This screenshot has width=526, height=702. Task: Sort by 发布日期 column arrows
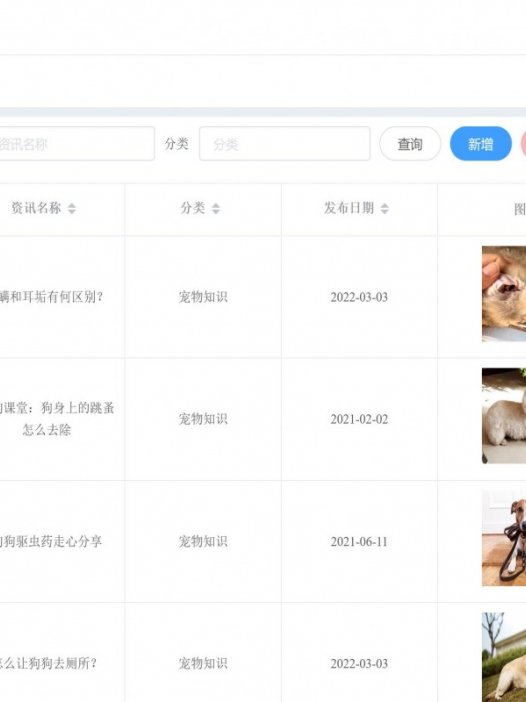click(x=385, y=208)
